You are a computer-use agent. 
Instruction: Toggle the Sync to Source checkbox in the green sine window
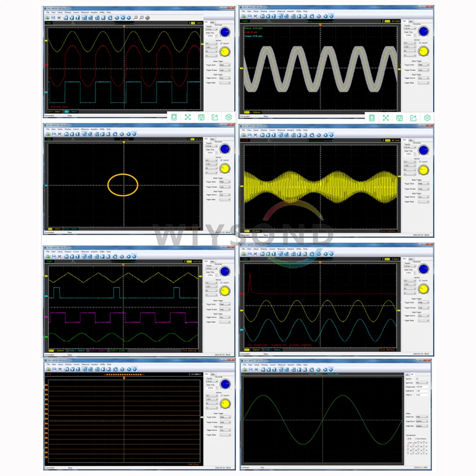(416, 439)
